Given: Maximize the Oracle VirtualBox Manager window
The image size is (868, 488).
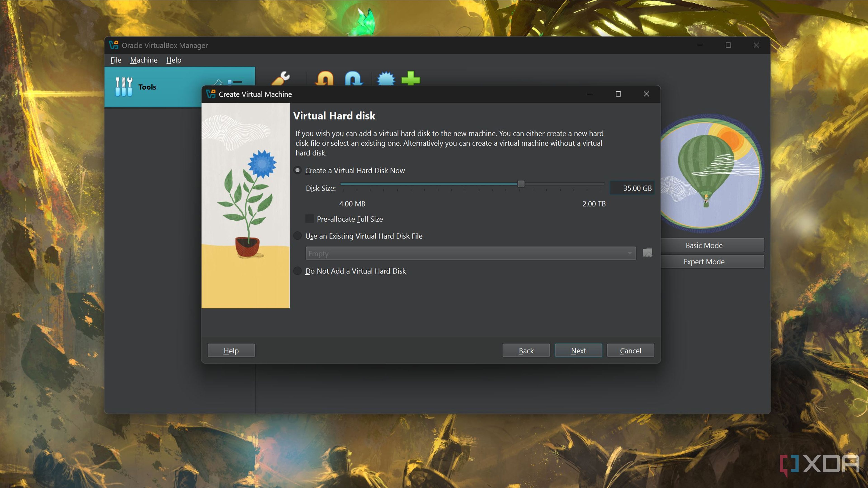Looking at the screenshot, I should [x=728, y=45].
